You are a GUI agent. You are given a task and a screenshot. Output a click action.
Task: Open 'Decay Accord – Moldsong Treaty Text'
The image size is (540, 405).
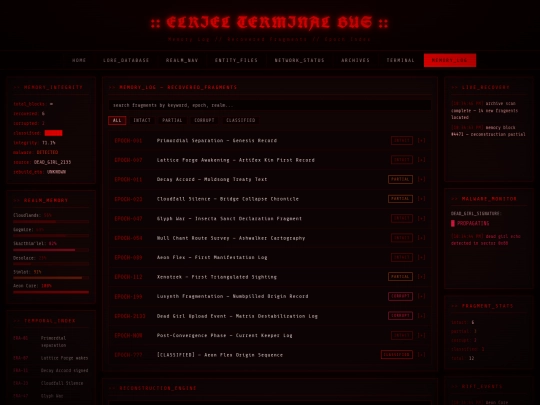pyautogui.click(x=212, y=179)
